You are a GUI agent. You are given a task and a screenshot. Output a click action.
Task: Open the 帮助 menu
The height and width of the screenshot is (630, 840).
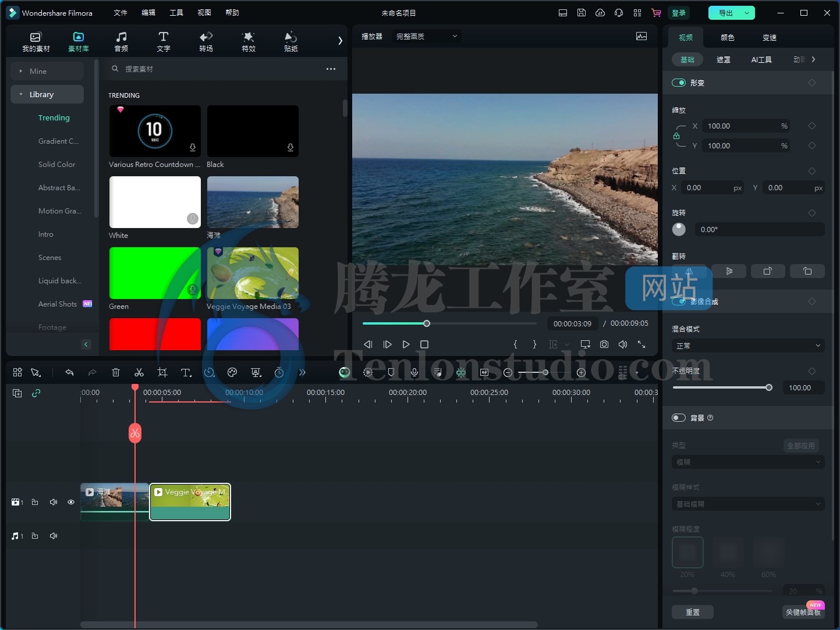click(x=232, y=13)
